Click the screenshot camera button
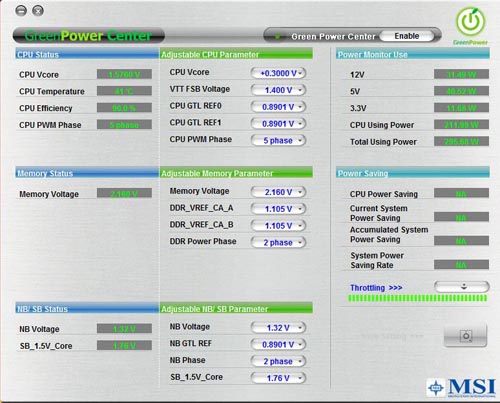This screenshot has width=500, height=403. pyautogui.click(x=465, y=336)
